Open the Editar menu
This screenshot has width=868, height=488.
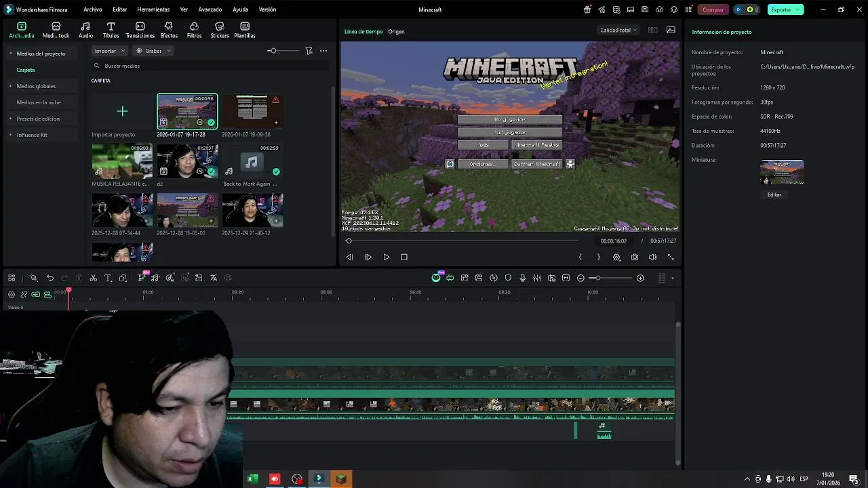pos(119,9)
